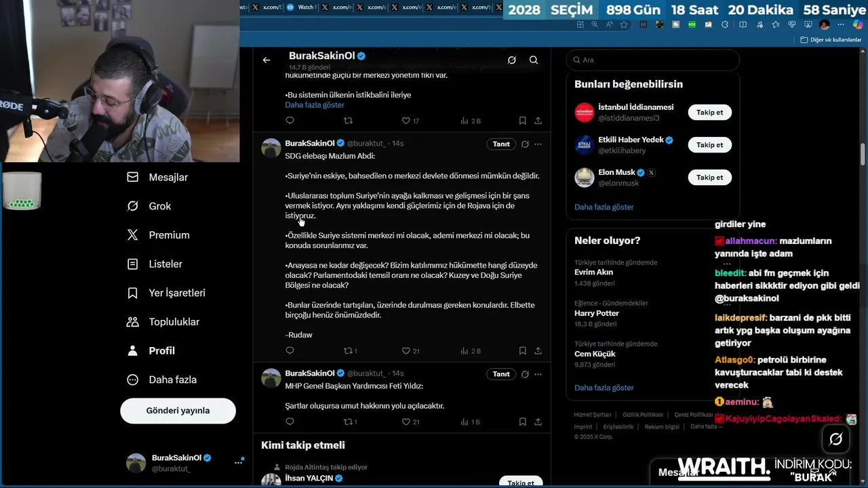Open Mesajlar in the left sidebar
The height and width of the screenshot is (488, 868).
[x=157, y=177]
